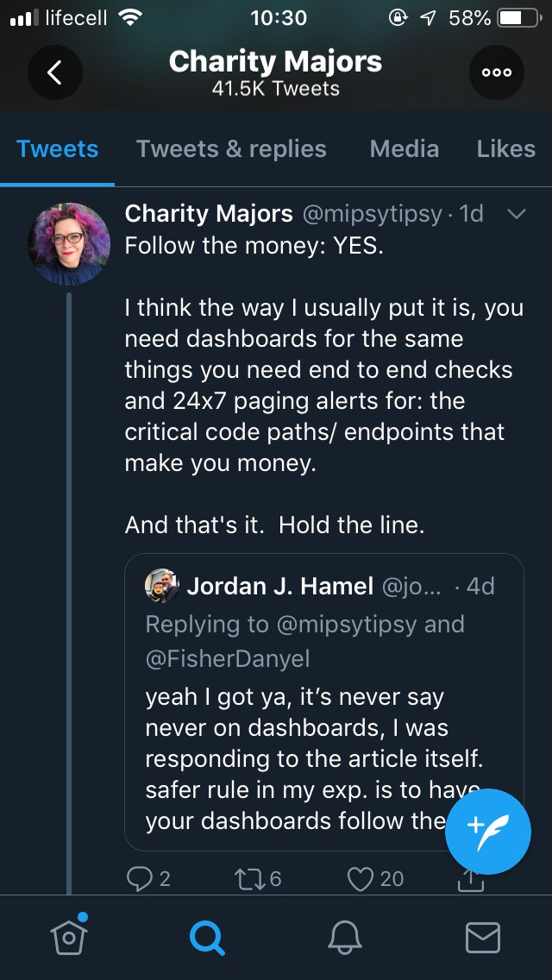Open the Likes tab
The height and width of the screenshot is (980, 552).
pos(505,149)
